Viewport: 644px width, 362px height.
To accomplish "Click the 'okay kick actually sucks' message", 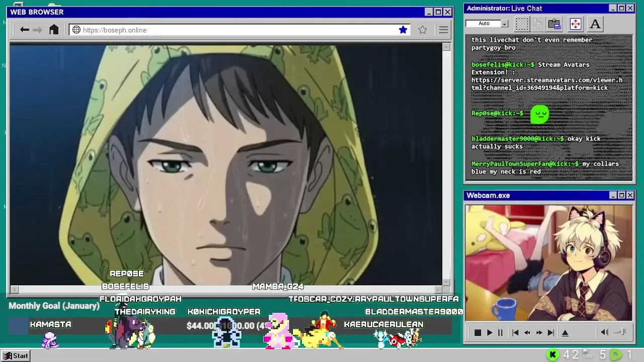I will [x=536, y=143].
